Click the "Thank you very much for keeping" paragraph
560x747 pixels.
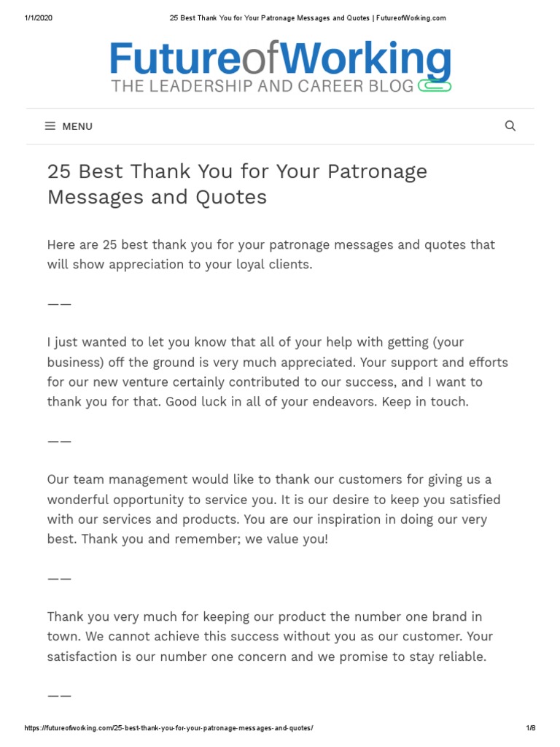pyautogui.click(x=266, y=637)
